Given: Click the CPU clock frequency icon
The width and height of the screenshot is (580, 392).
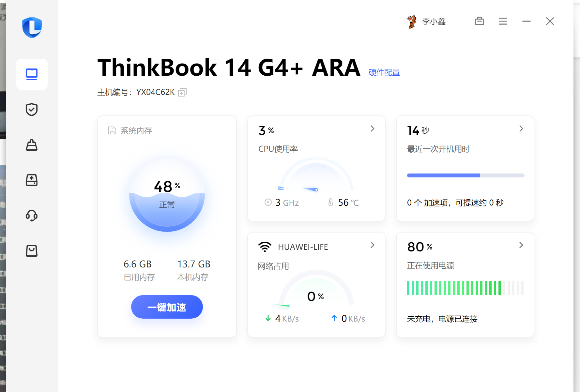Looking at the screenshot, I should [x=268, y=203].
